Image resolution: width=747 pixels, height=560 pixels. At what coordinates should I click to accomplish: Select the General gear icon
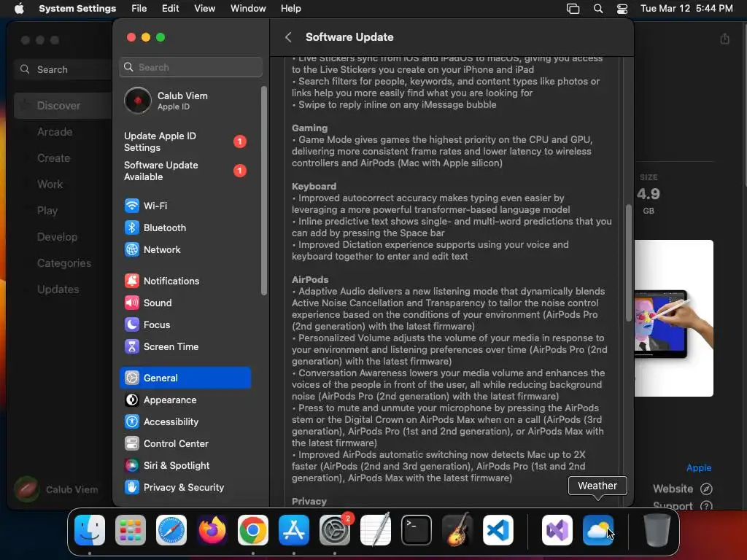(x=132, y=378)
